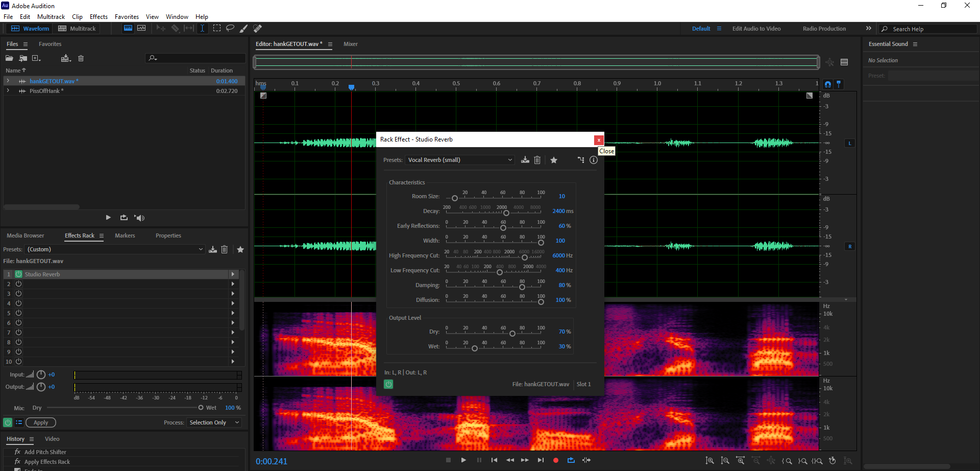Select the Time Selection tool
Image resolution: width=980 pixels, height=471 pixels.
202,29
